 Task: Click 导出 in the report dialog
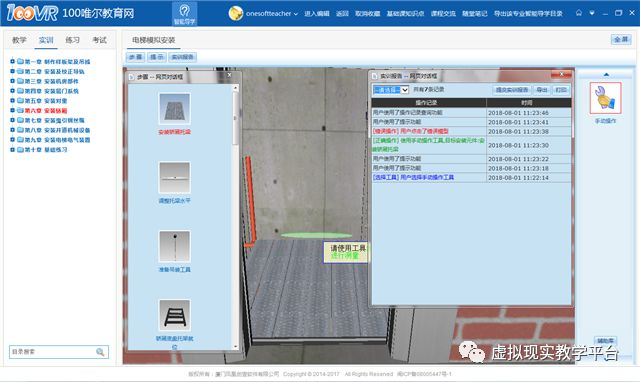pos(542,90)
